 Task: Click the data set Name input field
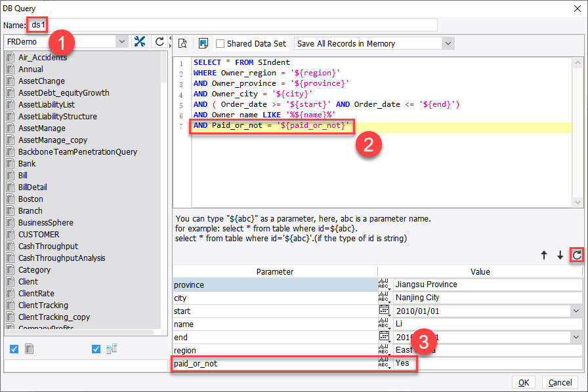pyautogui.click(x=232, y=25)
